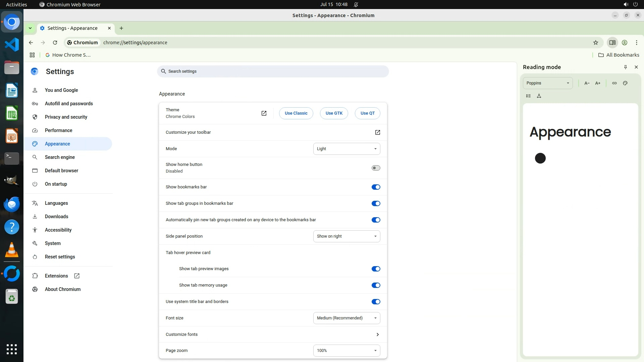The width and height of the screenshot is (644, 362).
Task: Pin the Reading mode side panel
Action: [x=625, y=67]
